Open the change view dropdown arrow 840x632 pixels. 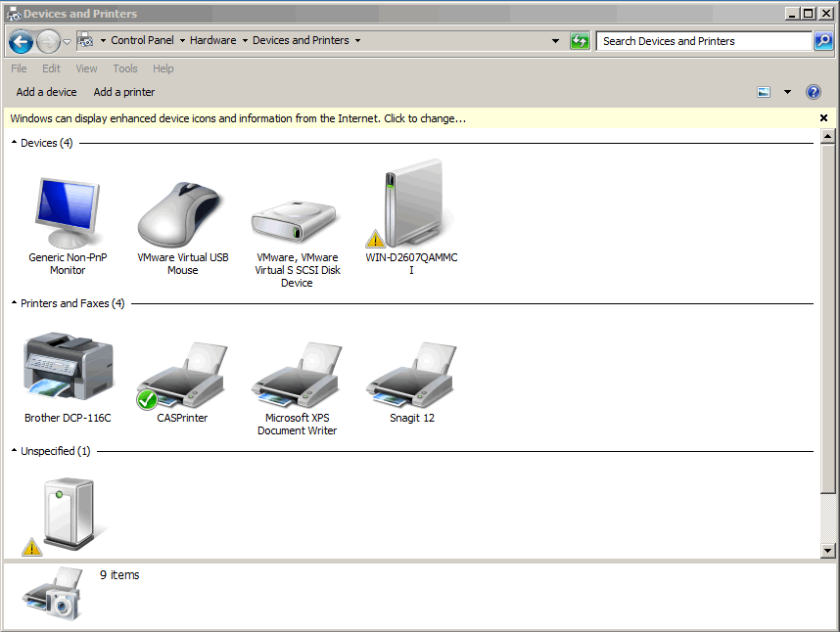click(787, 92)
